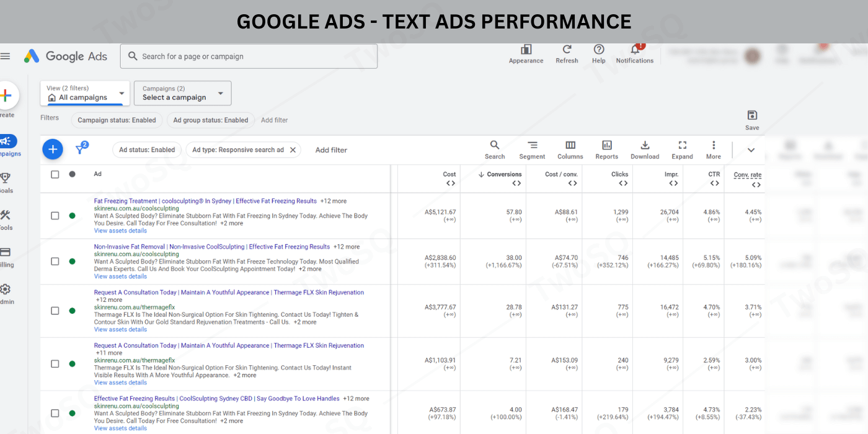Open the Segment tool icon
This screenshot has width=868, height=434.
pyautogui.click(x=532, y=146)
